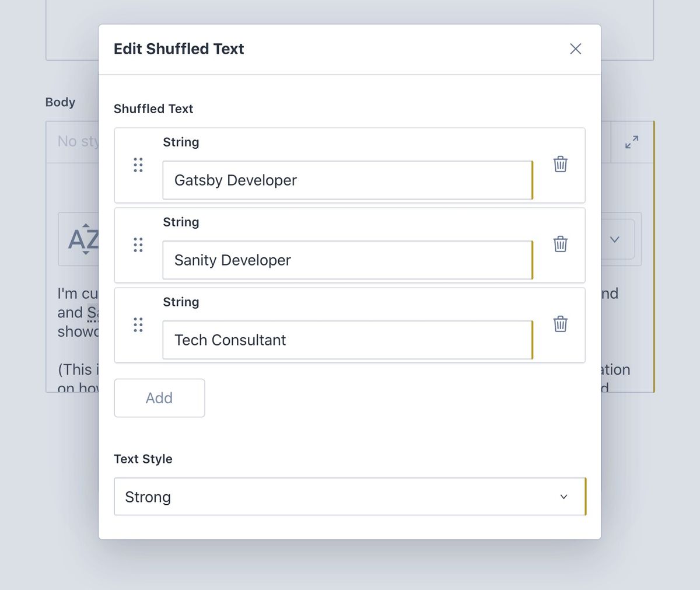Click the Body field label
The image size is (700, 590).
coord(60,102)
